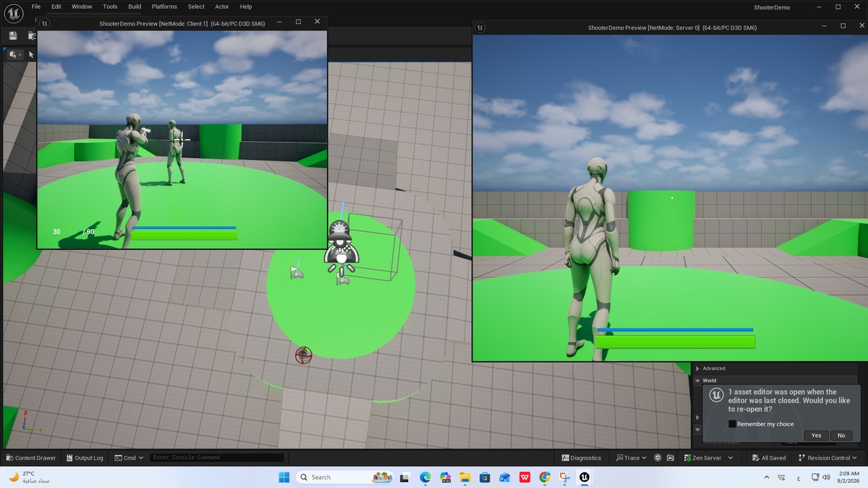This screenshot has height=488, width=868.
Task: Open the selection mode dropdown in viewport toolbar
Action: coord(15,54)
